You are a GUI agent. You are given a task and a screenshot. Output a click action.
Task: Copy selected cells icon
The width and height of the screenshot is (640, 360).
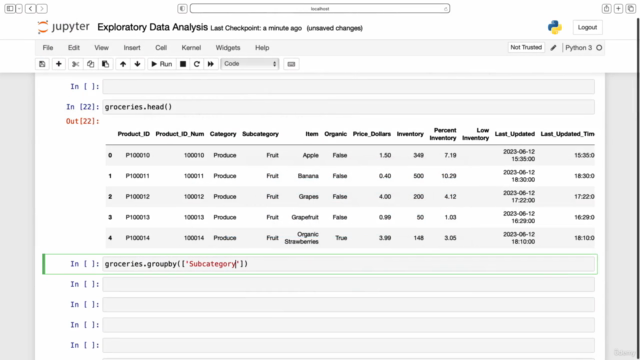point(90,64)
